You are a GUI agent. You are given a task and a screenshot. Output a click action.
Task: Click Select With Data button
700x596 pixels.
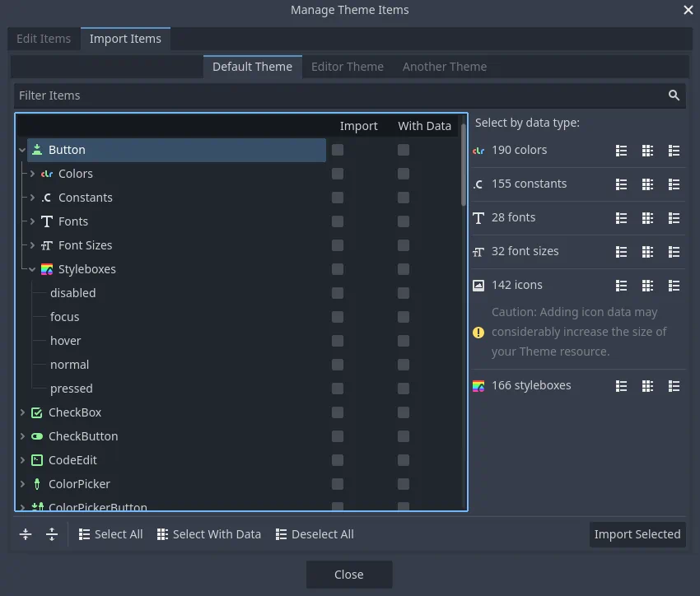coord(208,534)
